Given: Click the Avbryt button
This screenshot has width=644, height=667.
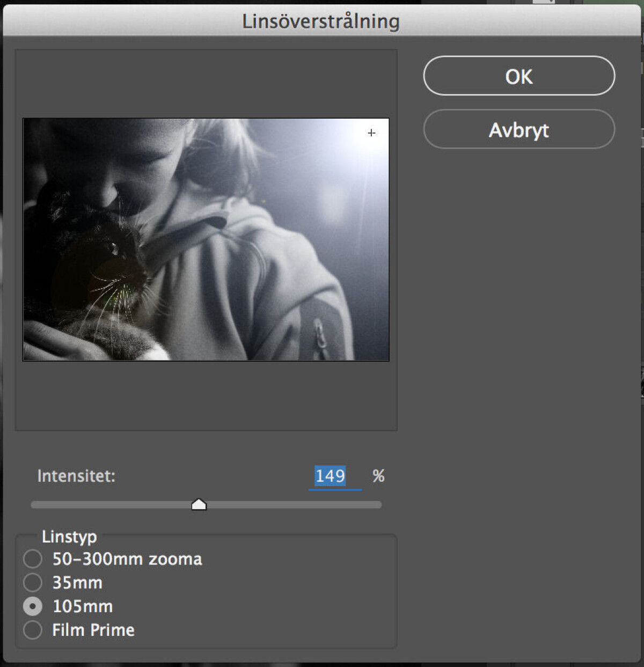Looking at the screenshot, I should point(519,129).
